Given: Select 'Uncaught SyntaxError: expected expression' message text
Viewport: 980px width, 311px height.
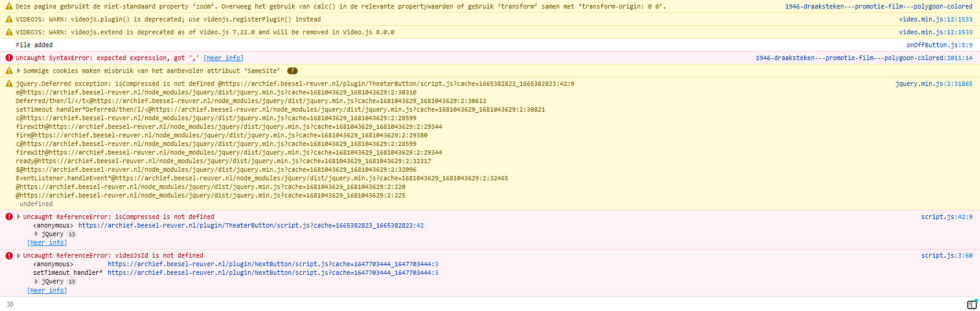Looking at the screenshot, I should pyautogui.click(x=108, y=58).
